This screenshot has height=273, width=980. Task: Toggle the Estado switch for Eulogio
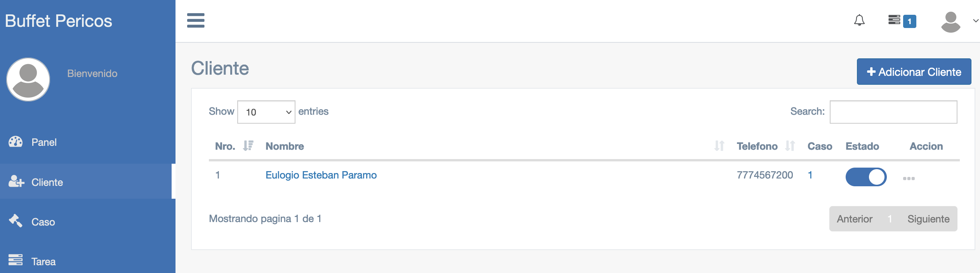(866, 177)
